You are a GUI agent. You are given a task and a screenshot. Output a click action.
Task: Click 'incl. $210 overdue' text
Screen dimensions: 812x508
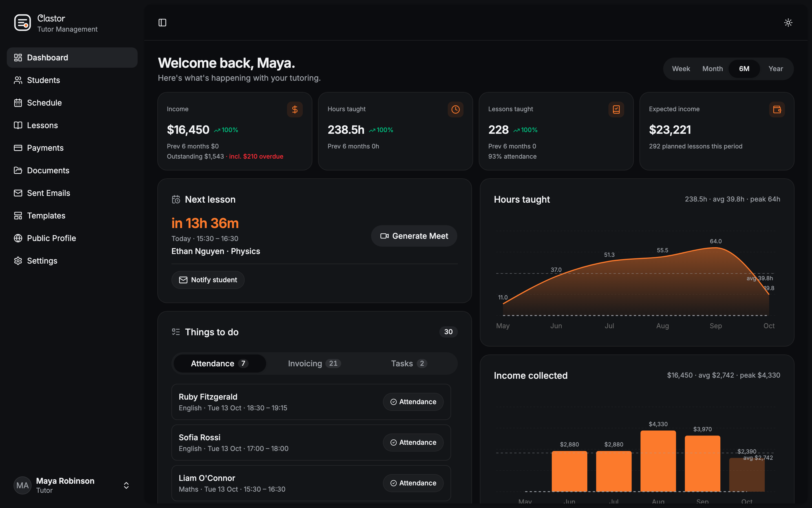click(256, 156)
